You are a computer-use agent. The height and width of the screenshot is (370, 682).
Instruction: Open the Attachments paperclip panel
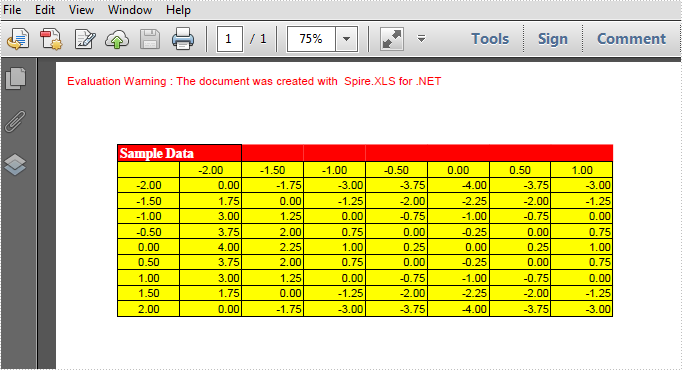[16, 121]
